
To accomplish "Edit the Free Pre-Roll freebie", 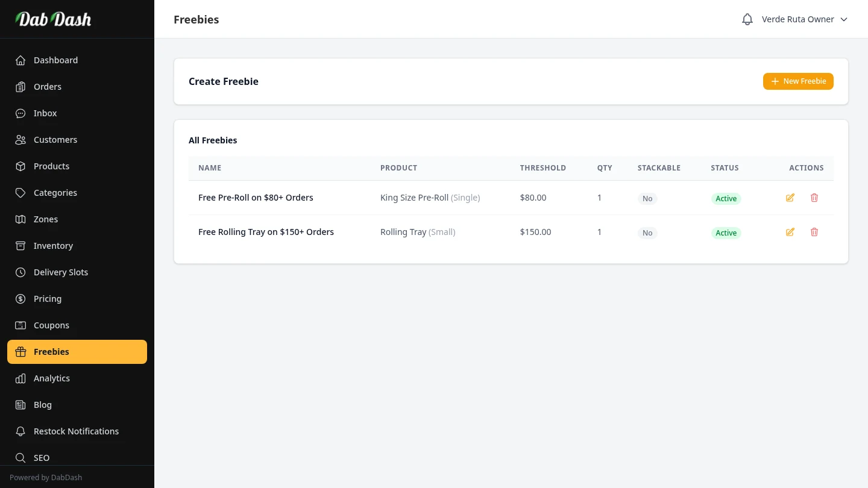I will tap(790, 198).
